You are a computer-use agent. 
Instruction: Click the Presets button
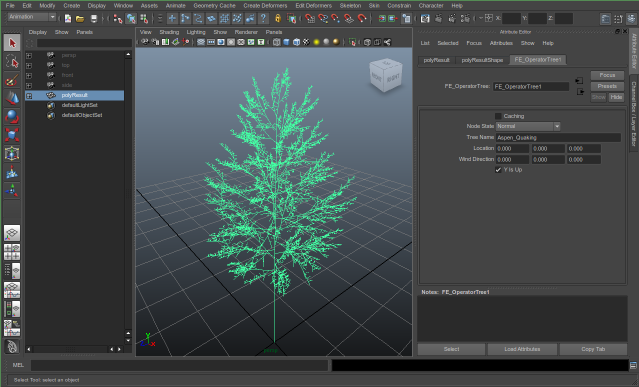point(607,86)
